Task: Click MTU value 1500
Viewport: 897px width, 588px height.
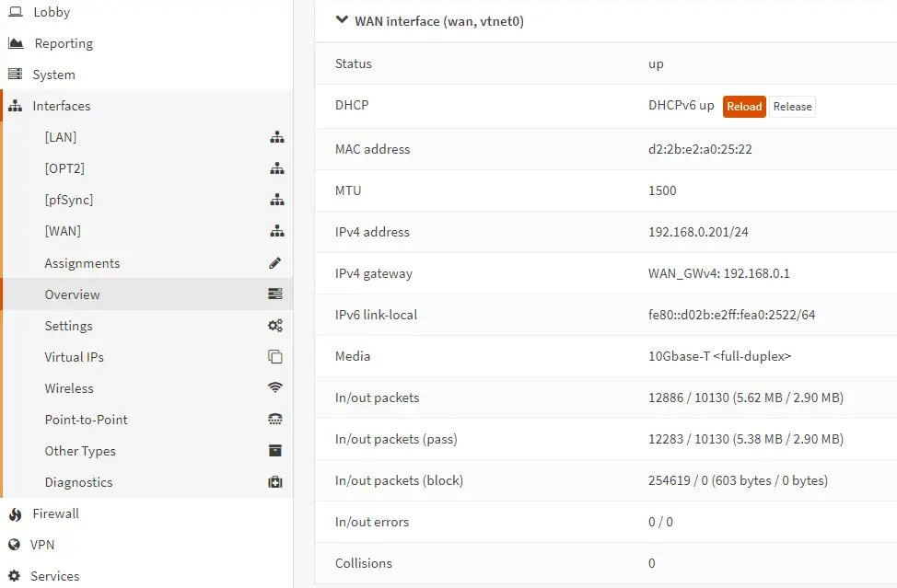Action: point(662,190)
